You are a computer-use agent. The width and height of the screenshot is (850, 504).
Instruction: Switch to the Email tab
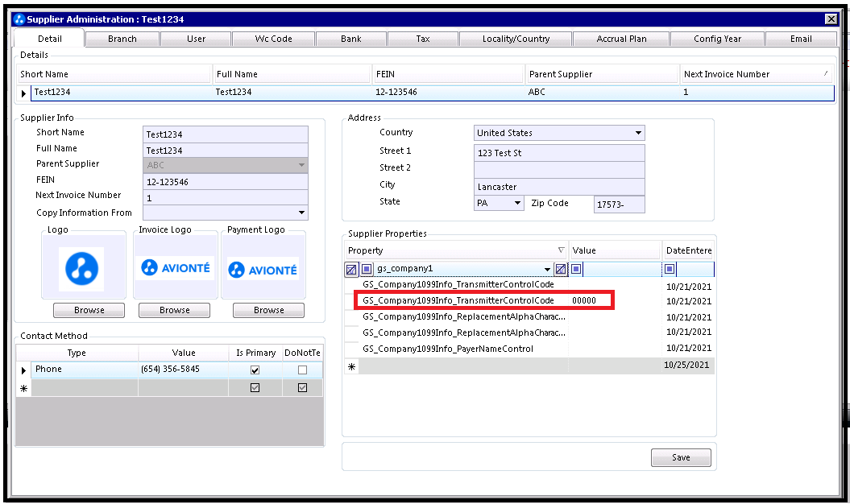(x=801, y=39)
